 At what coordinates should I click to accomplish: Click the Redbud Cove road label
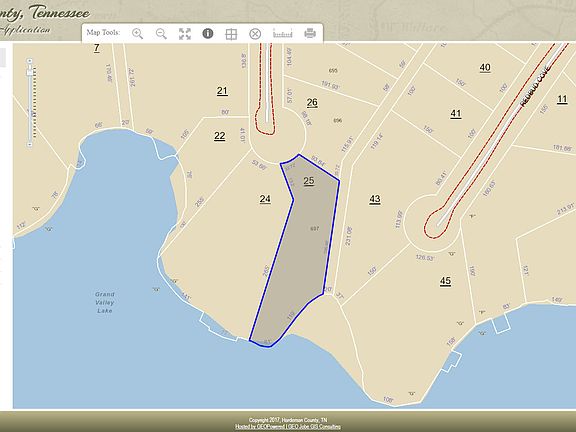tap(535, 86)
